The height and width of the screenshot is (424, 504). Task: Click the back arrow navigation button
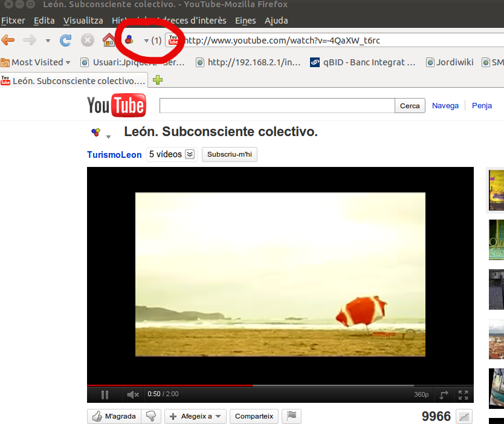click(x=8, y=41)
